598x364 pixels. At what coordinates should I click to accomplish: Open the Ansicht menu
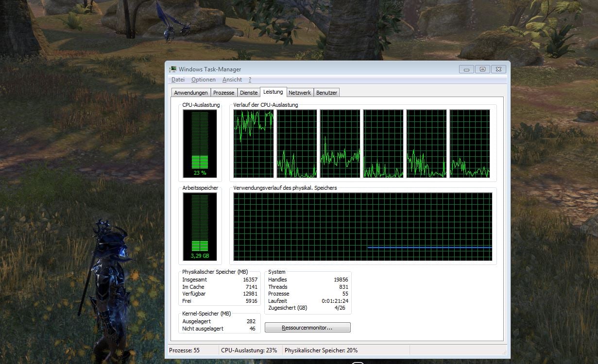[232, 80]
